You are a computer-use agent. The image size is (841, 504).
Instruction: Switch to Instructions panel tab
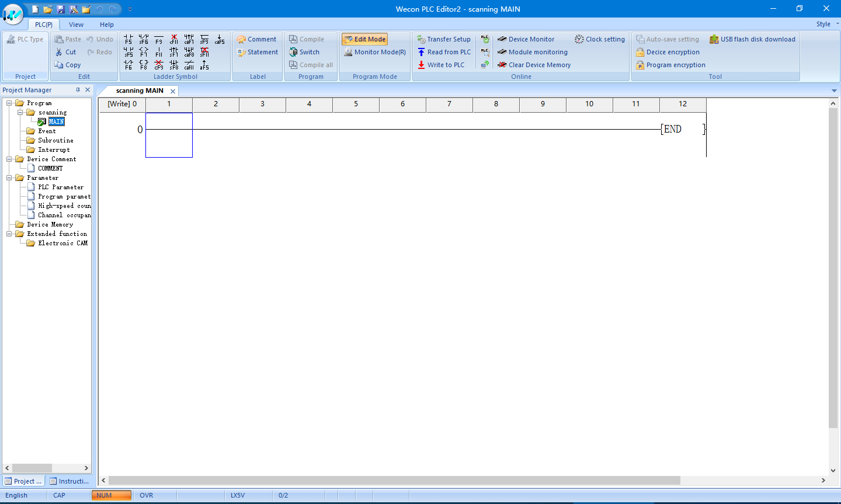(x=69, y=481)
